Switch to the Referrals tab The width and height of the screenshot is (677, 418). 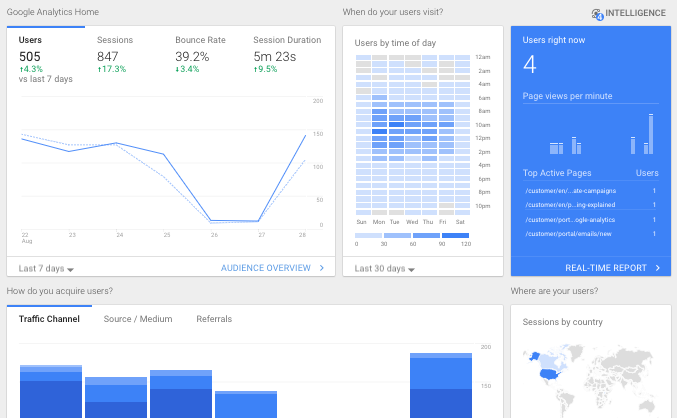click(x=214, y=319)
